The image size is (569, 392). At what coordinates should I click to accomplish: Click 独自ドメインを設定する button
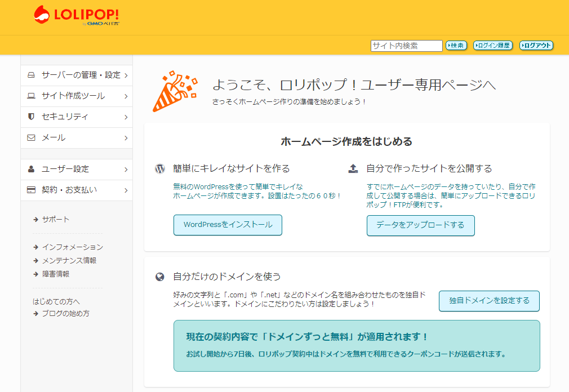point(489,301)
